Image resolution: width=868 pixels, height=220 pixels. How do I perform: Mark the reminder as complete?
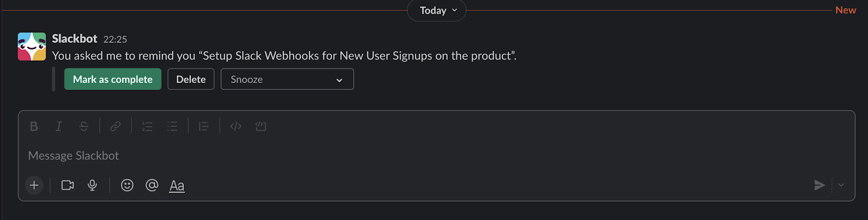pos(113,79)
